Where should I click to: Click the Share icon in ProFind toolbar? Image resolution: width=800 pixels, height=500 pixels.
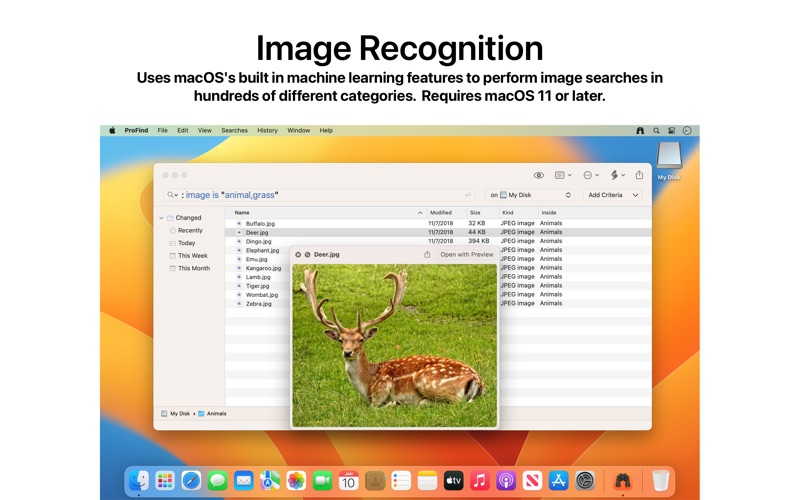click(x=639, y=175)
